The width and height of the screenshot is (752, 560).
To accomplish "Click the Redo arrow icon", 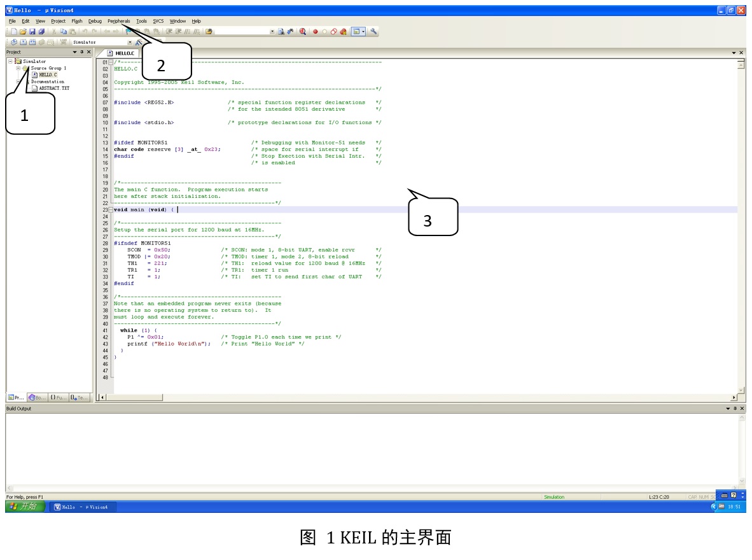I will point(94,32).
